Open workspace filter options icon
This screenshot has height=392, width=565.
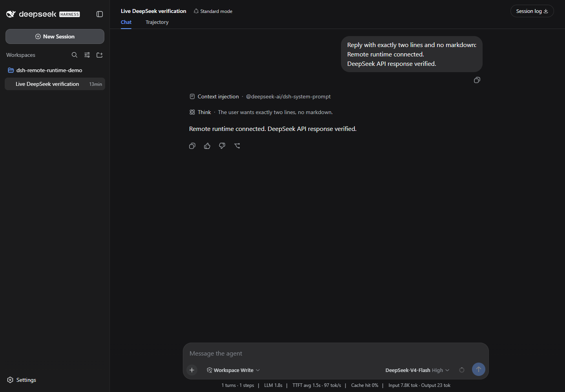tap(87, 55)
